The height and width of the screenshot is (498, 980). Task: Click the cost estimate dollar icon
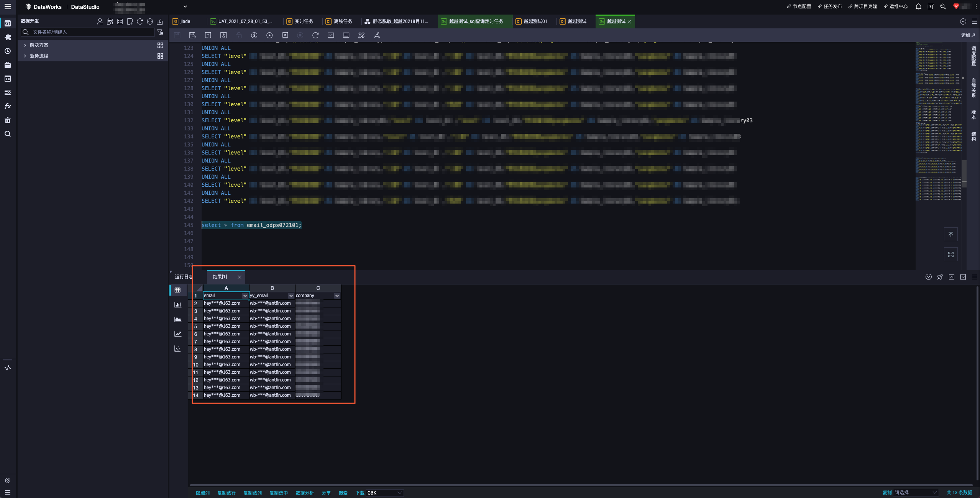pyautogui.click(x=254, y=35)
